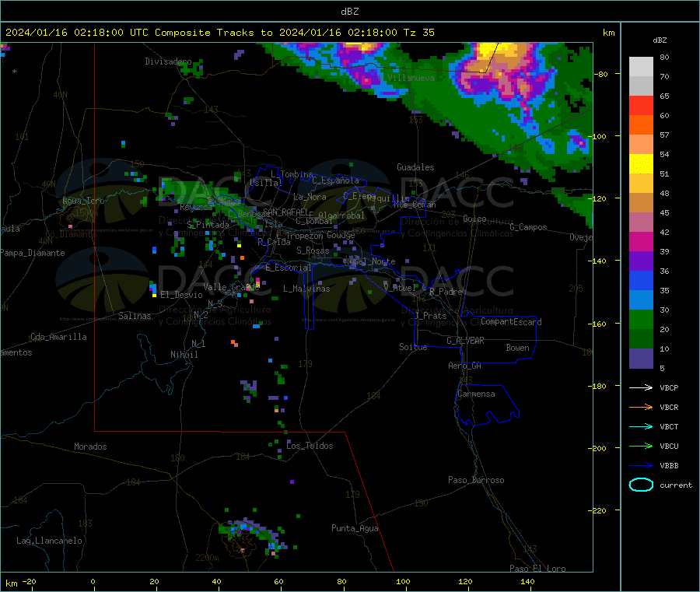Screen dimensions: 700x592
Task: Click the '60' tick on bottom axis
Action: 279,582
